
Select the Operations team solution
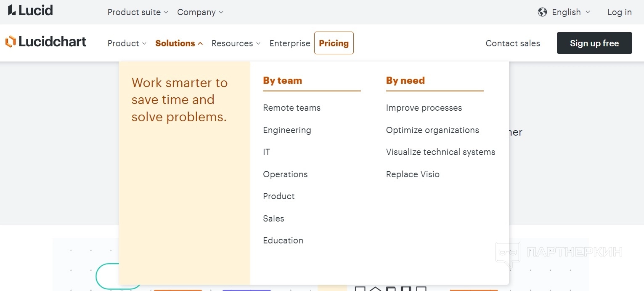click(285, 174)
